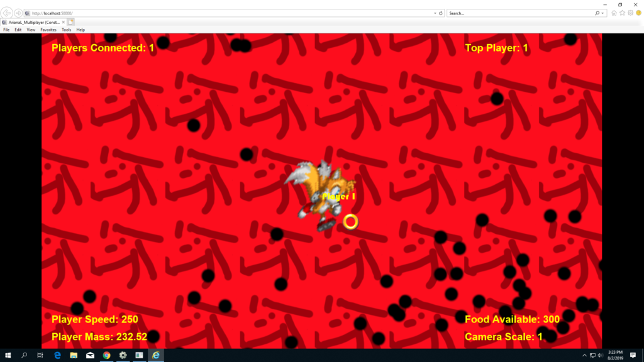Image resolution: width=644 pixels, height=362 pixels.
Task: Select the ArianaL_Multiplayer browser tab
Action: point(34,22)
